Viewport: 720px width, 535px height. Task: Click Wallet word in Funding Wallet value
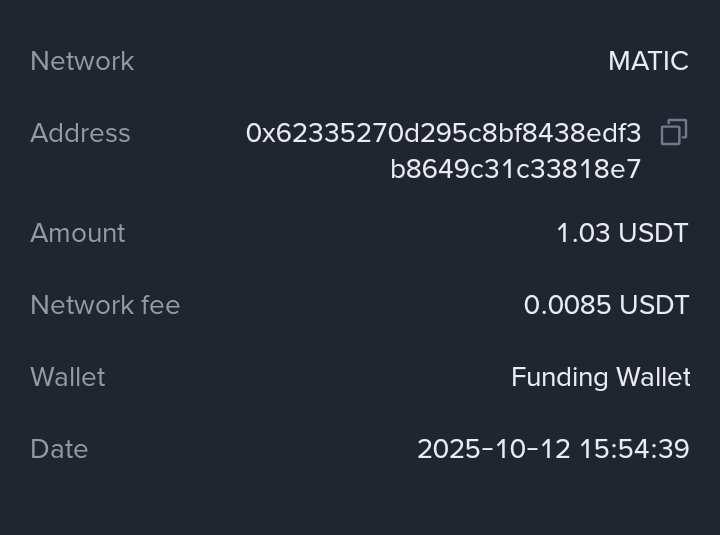pos(653,377)
